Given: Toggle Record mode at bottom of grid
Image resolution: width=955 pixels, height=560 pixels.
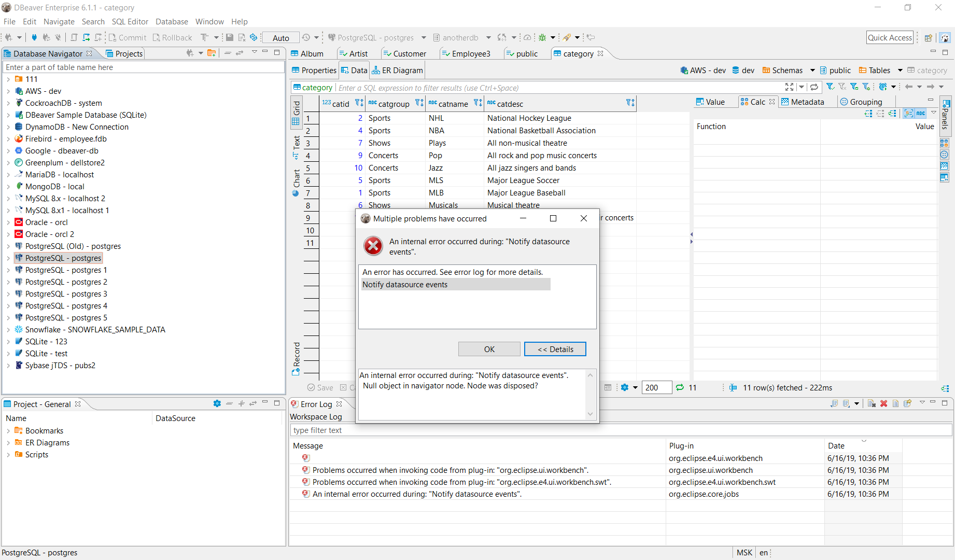Looking at the screenshot, I should pyautogui.click(x=296, y=358).
